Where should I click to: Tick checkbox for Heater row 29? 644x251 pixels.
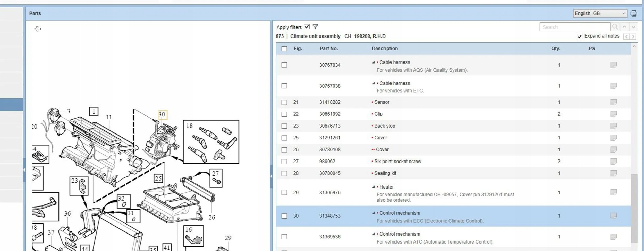(x=284, y=192)
